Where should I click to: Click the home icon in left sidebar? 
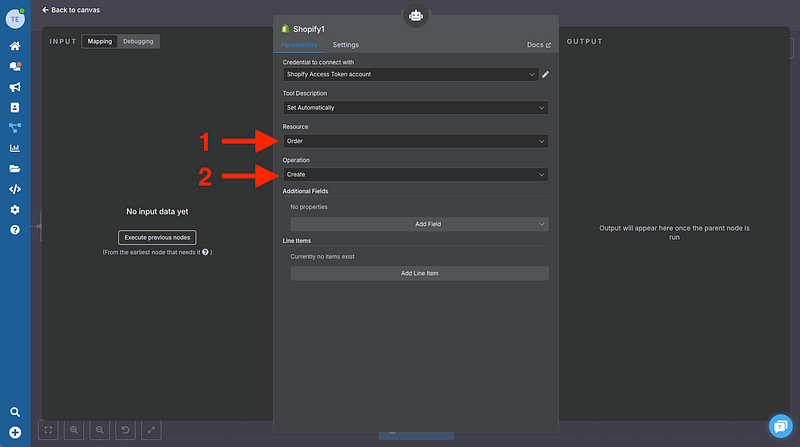15,46
